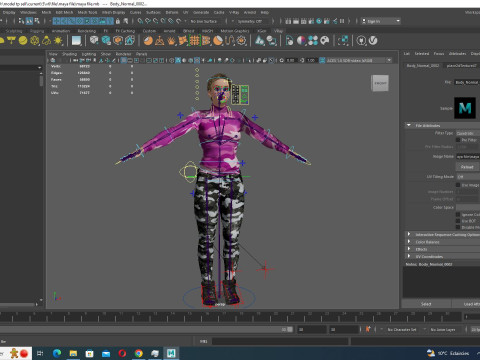
Task: Toggle the Pre Filter checkbox
Action: 458,140
